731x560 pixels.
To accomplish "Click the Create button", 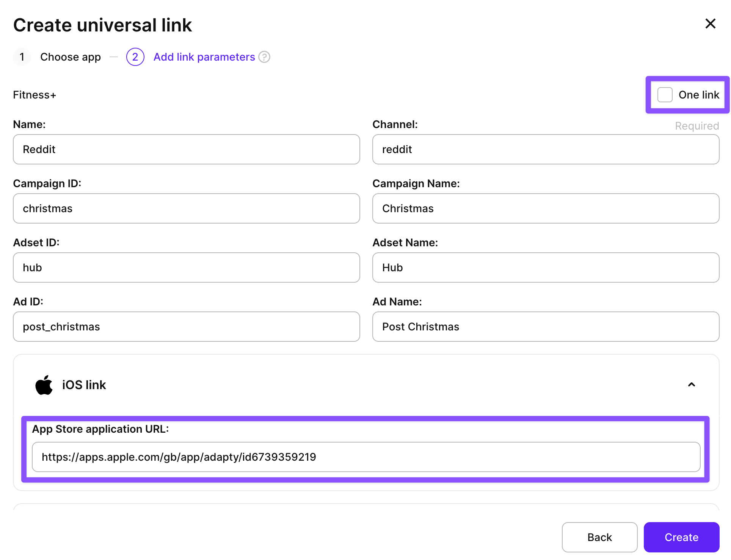I will pyautogui.click(x=681, y=537).
